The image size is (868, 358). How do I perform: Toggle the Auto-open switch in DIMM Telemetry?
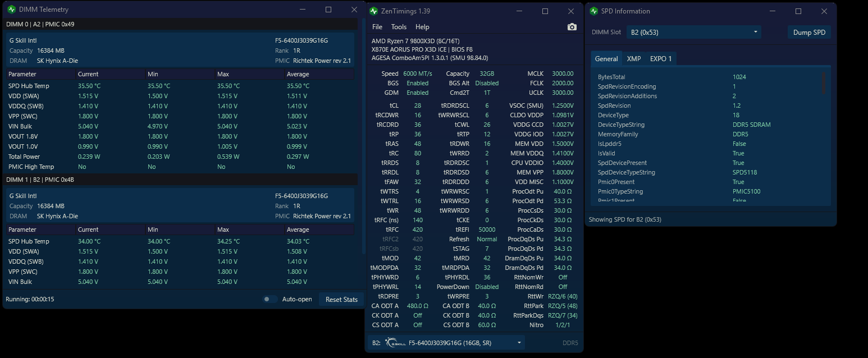coord(270,299)
